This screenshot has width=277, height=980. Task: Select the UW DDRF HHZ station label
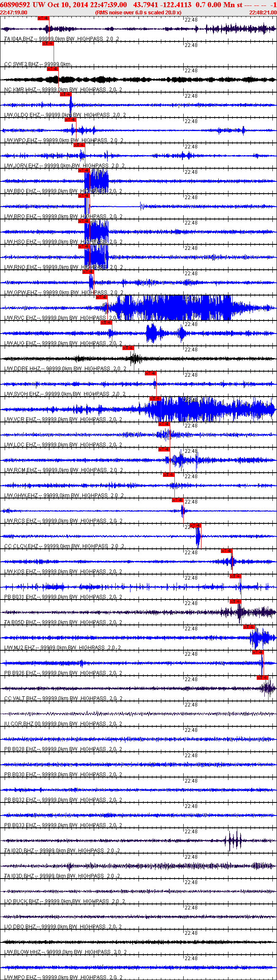point(22,369)
